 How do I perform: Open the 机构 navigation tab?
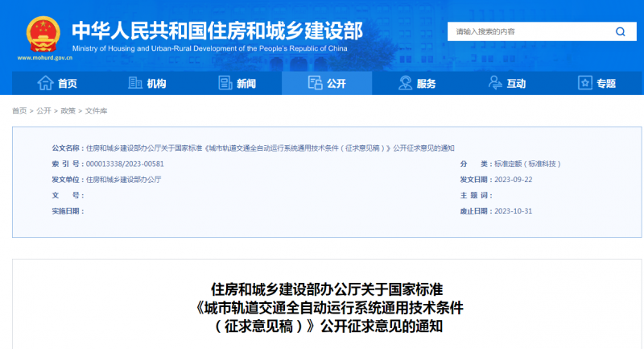coord(156,84)
